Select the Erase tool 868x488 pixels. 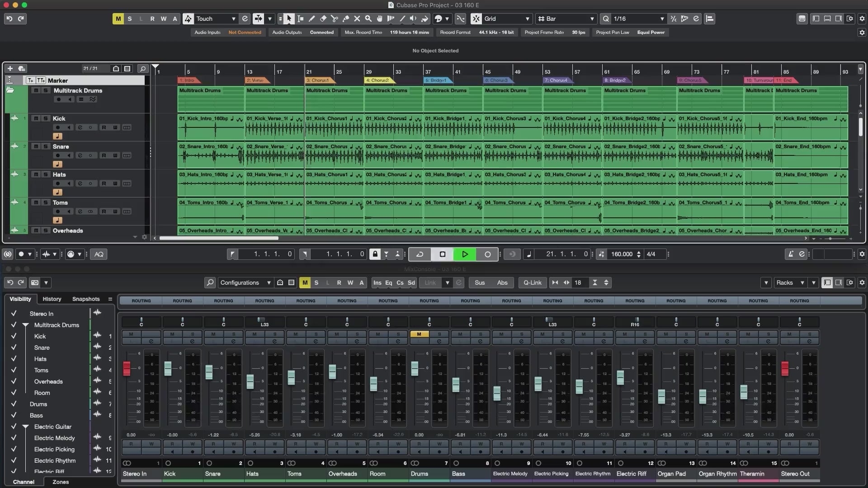[x=323, y=19]
